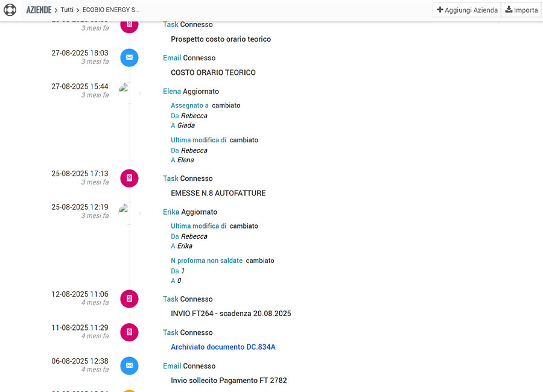Click the blue email icon dated 06-08-2025 12:38

[129, 366]
